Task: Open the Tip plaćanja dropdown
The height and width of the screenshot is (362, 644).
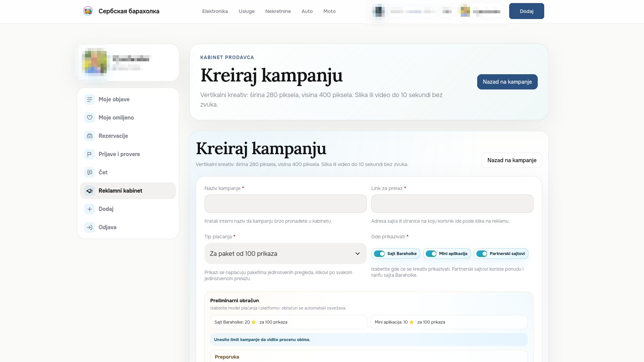Action: pos(286,254)
